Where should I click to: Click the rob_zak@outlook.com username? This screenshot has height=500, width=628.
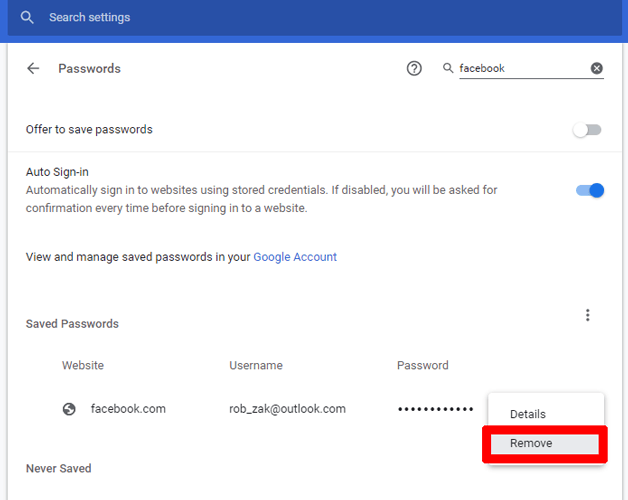tap(287, 409)
